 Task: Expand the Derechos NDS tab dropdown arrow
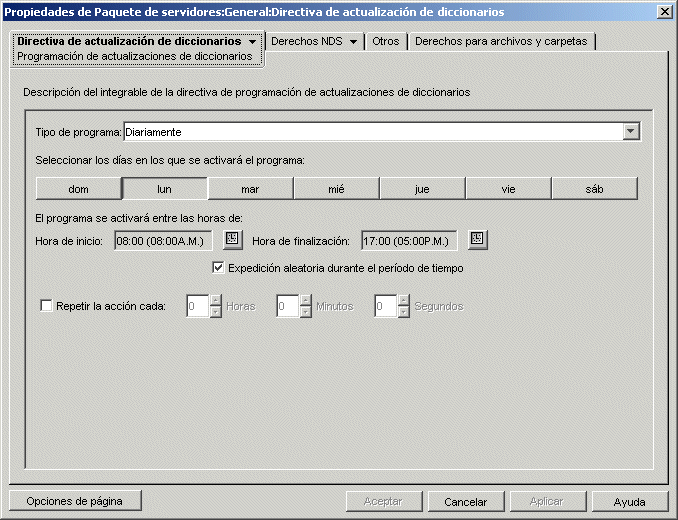[353, 42]
